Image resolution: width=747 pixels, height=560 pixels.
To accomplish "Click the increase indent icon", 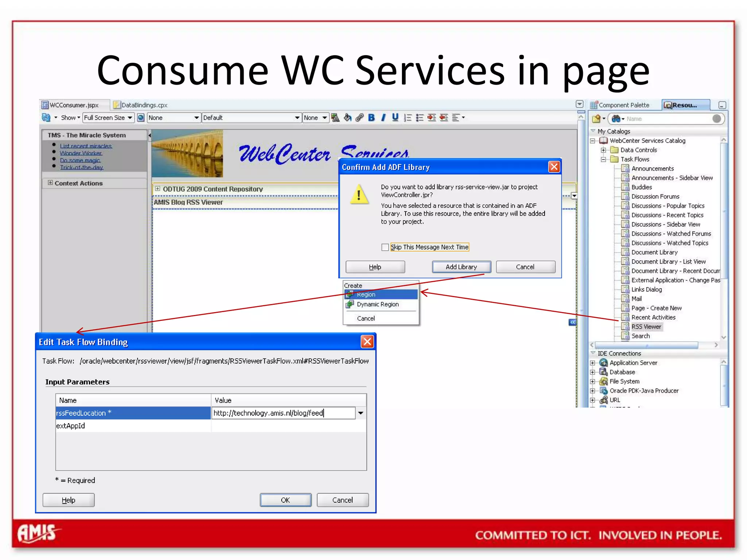I will tap(432, 117).
